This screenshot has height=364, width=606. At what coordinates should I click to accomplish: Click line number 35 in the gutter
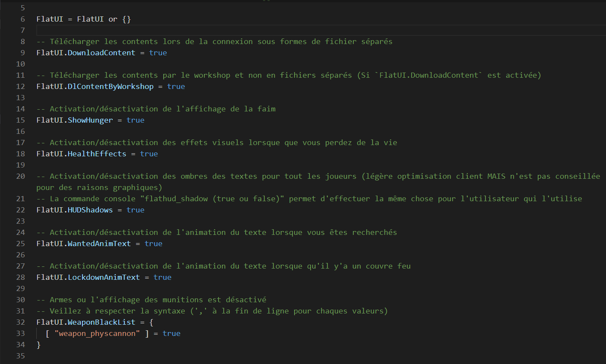(21, 356)
